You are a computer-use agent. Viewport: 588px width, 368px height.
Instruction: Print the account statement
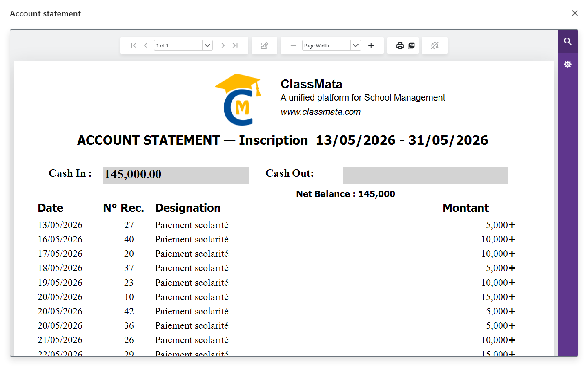(x=400, y=45)
